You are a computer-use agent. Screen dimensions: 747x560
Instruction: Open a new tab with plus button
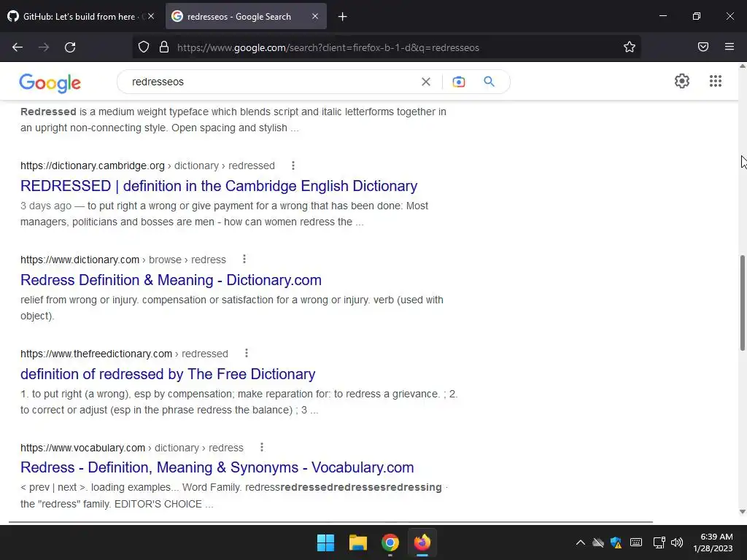[343, 17]
